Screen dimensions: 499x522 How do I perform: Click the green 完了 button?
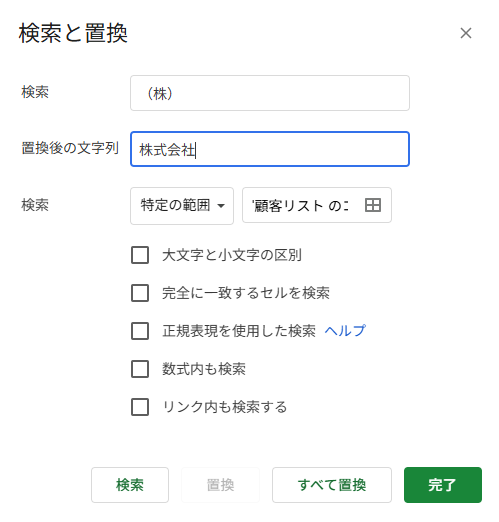point(443,485)
